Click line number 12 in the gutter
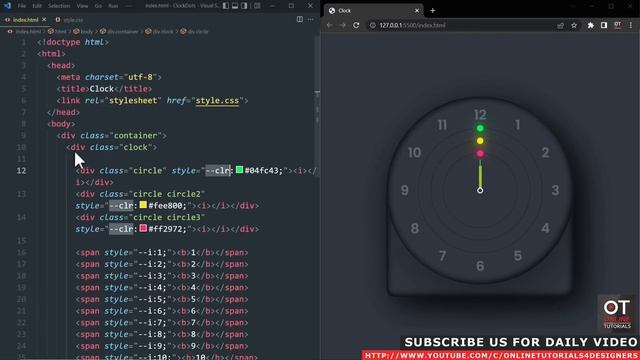 point(22,171)
